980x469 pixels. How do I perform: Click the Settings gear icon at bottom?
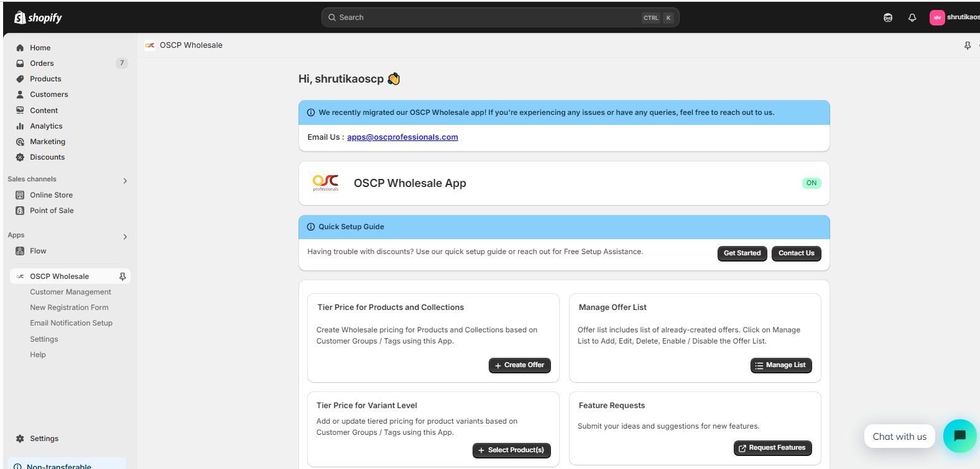click(x=20, y=439)
